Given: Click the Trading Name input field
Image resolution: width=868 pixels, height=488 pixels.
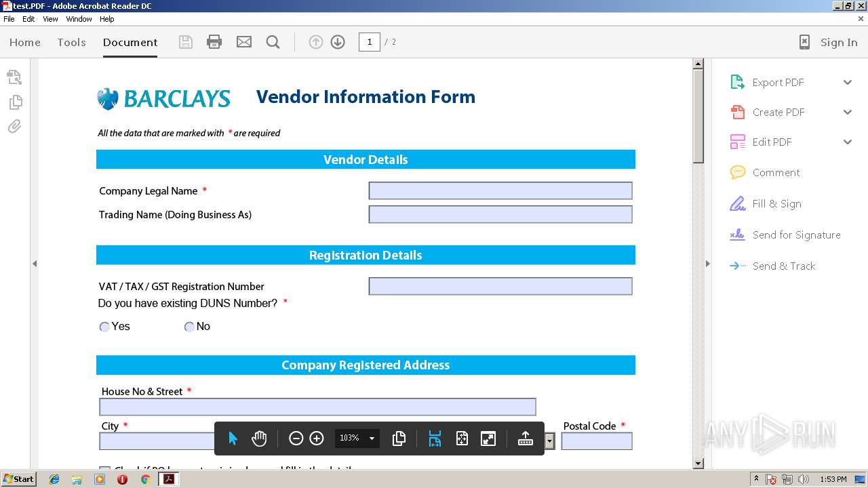Looking at the screenshot, I should pos(500,214).
